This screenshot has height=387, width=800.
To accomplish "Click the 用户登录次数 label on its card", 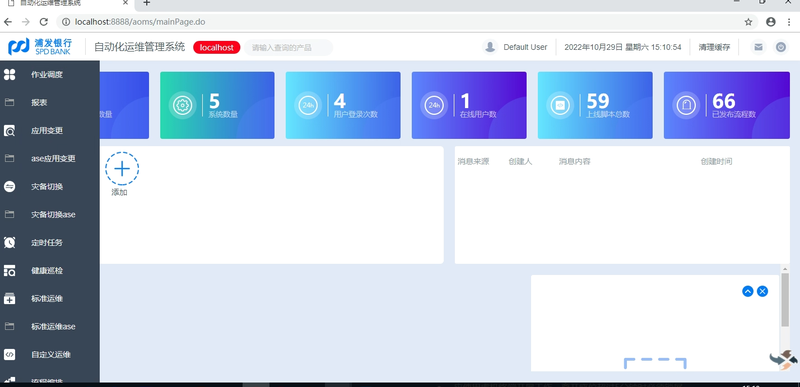I will tap(356, 115).
